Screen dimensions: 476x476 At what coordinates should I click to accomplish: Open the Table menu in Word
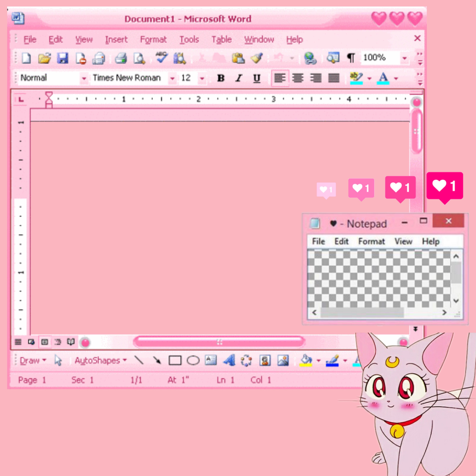click(222, 39)
